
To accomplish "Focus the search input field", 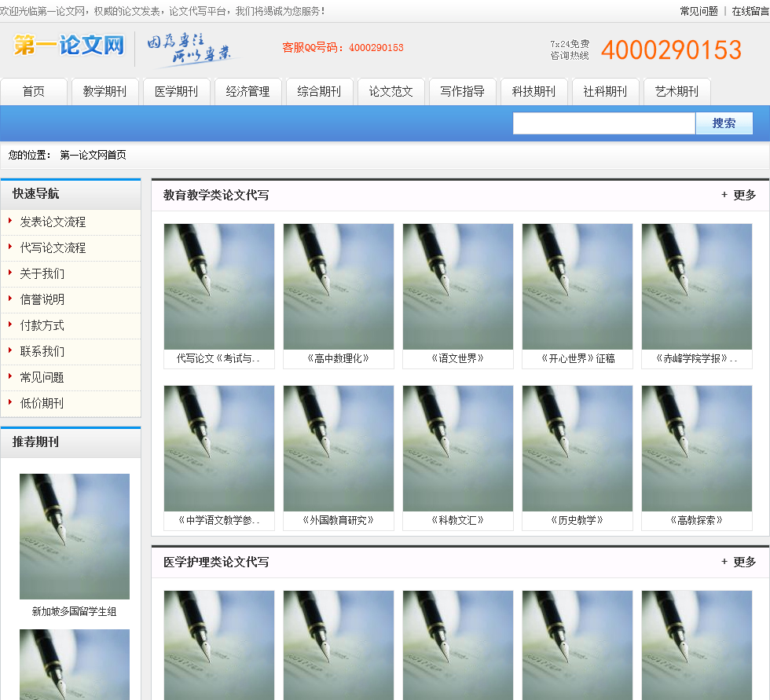I will pos(604,123).
